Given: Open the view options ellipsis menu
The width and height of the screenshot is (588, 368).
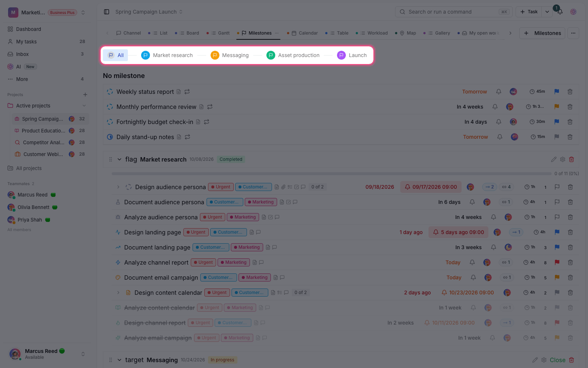Looking at the screenshot, I should point(573,33).
